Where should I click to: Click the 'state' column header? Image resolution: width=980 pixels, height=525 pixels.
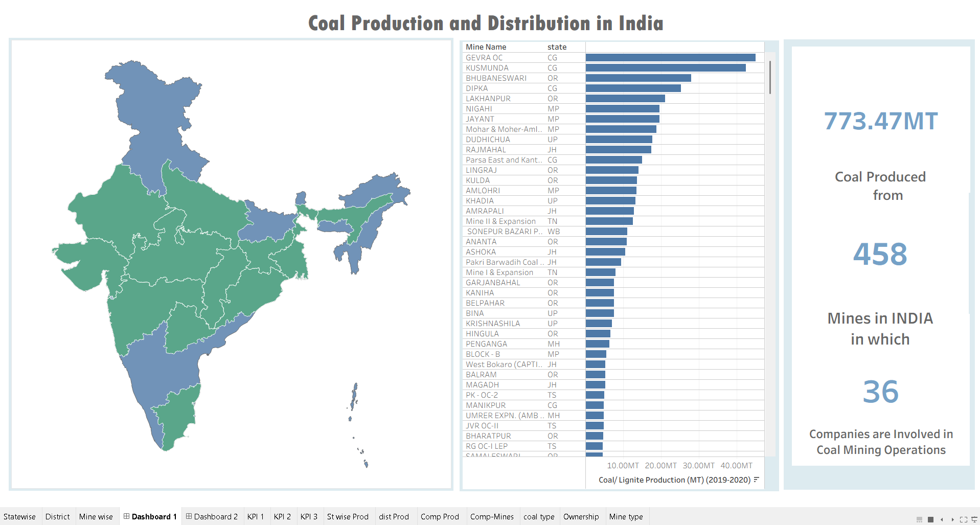pyautogui.click(x=557, y=47)
